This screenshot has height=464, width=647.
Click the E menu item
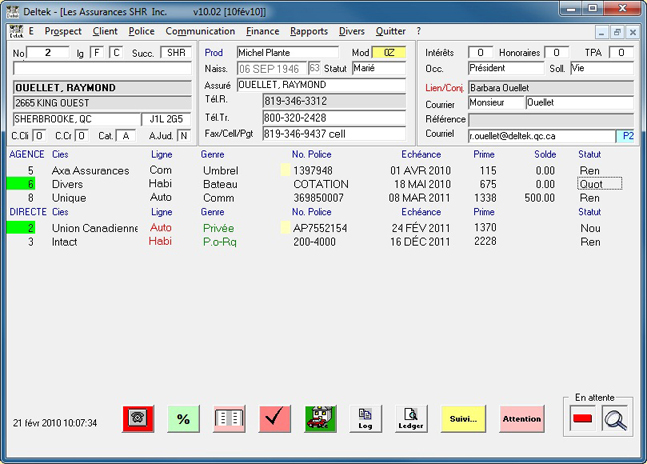click(31, 31)
